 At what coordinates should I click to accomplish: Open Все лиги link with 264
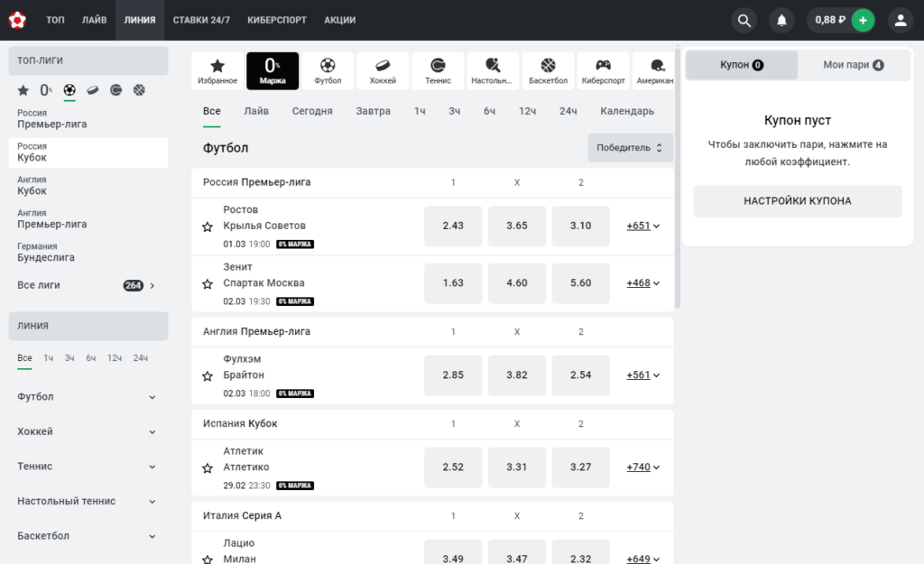coord(88,285)
